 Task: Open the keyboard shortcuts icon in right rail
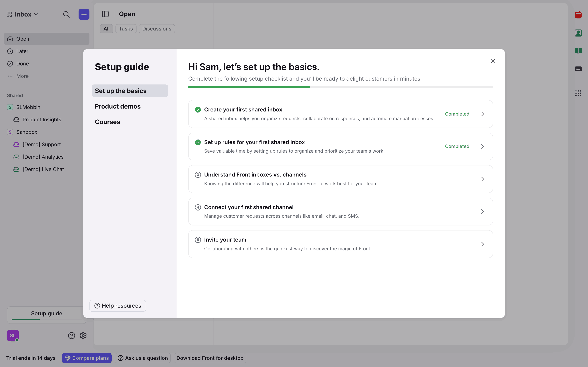click(578, 69)
